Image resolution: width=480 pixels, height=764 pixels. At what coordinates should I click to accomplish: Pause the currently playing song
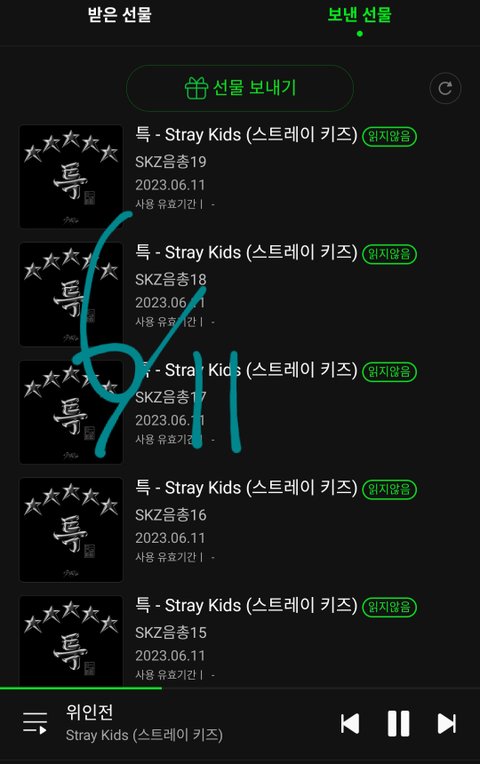coord(398,723)
